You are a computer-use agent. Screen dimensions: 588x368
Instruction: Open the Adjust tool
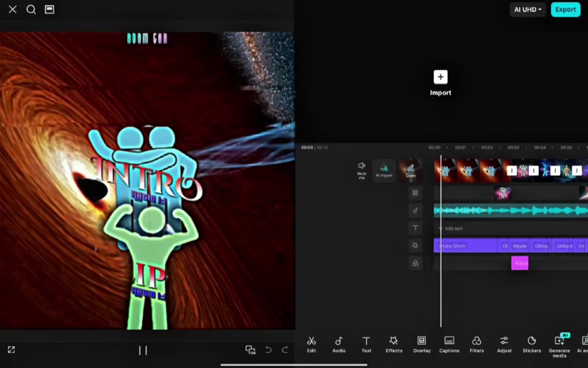pyautogui.click(x=504, y=344)
